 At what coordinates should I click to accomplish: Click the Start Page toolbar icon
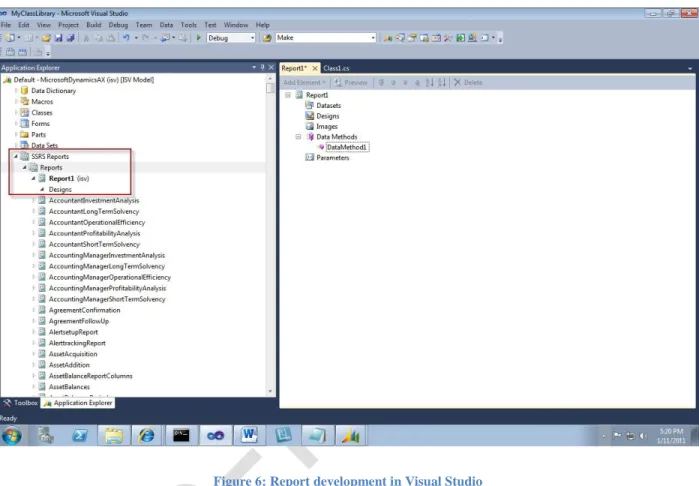coord(460,38)
